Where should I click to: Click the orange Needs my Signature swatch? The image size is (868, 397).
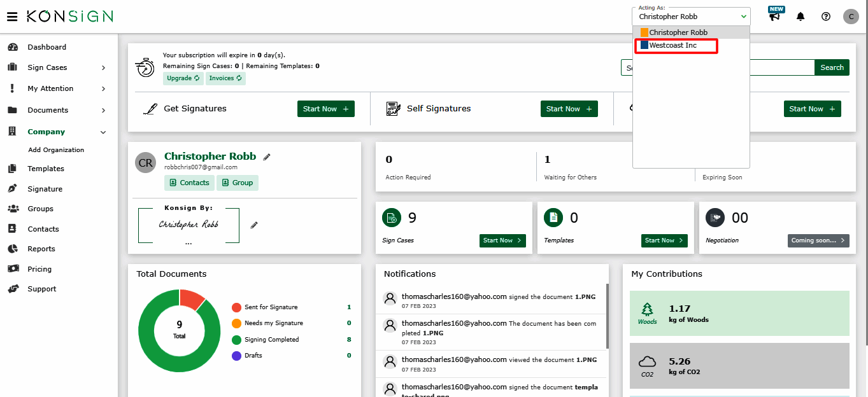point(237,323)
